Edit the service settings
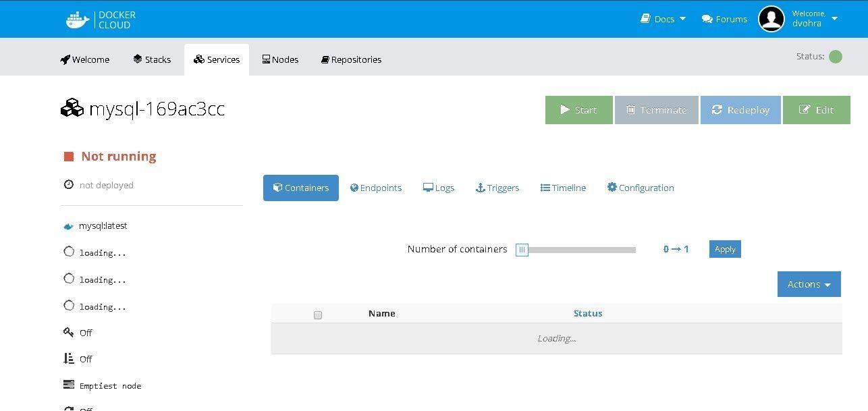Viewport: 868px width, 411px height. click(817, 110)
